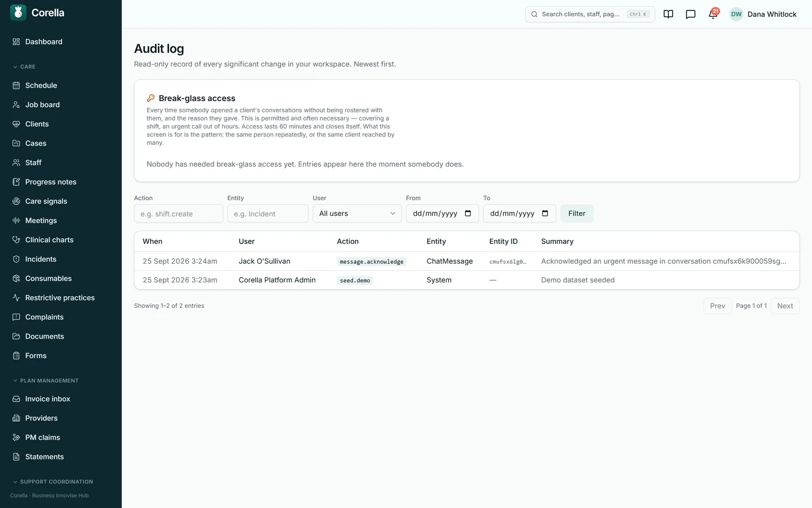Open the Corella logo home icon
Image resolution: width=812 pixels, height=508 pixels.
click(18, 13)
